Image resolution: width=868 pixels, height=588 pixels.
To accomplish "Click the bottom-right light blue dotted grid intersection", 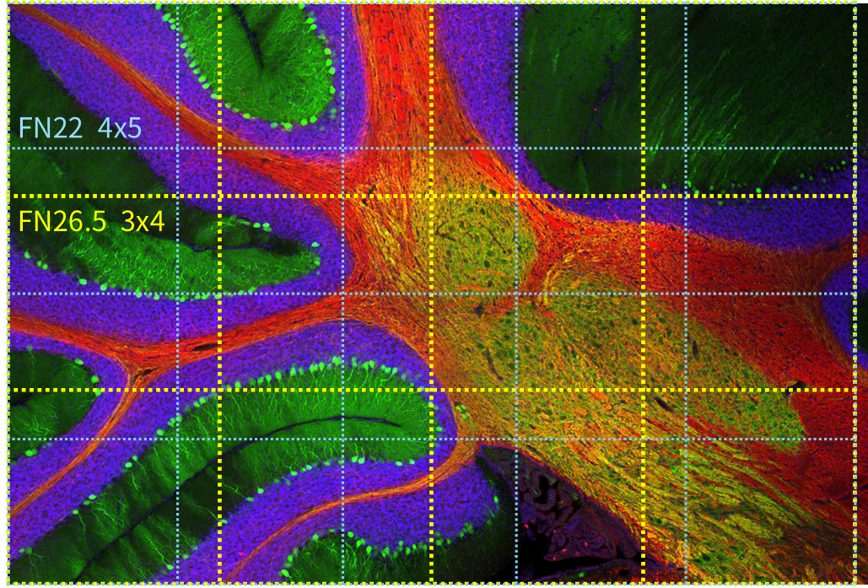I will point(686,439).
